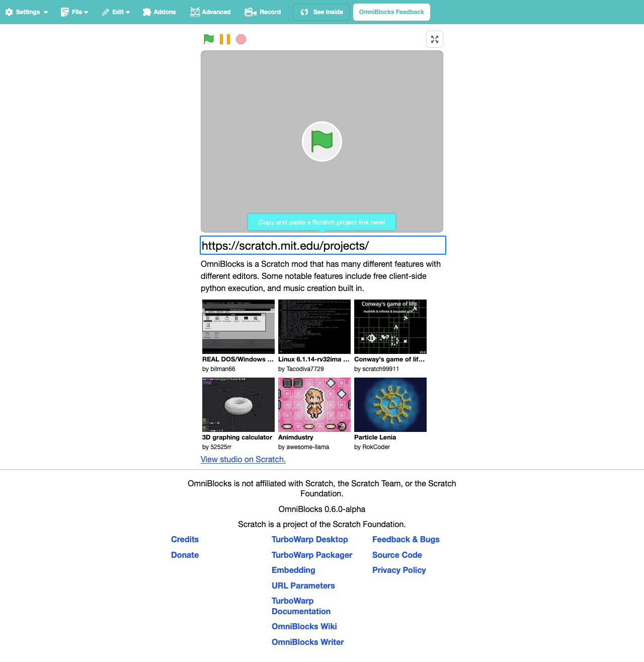This screenshot has height=662, width=644.
Task: Open the TurboWarp Packager link
Action: tap(312, 555)
